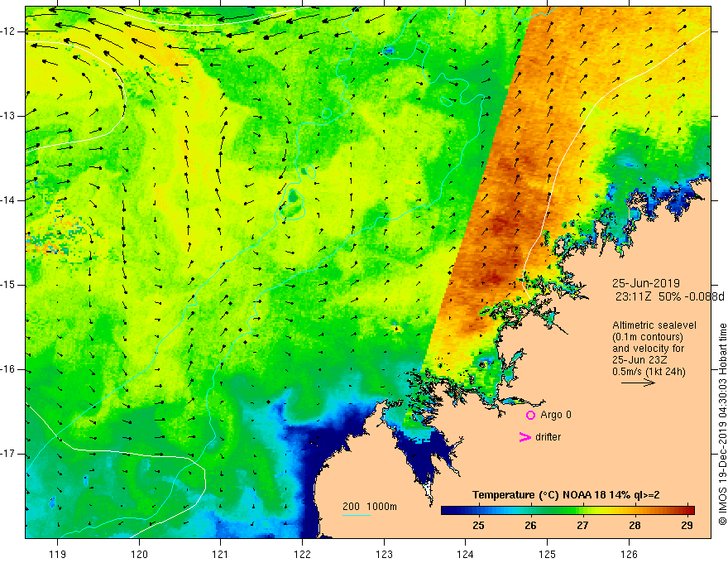Click the 'drifter' legend label
Image resolution: width=728 pixels, height=563 pixels.
tap(548, 437)
